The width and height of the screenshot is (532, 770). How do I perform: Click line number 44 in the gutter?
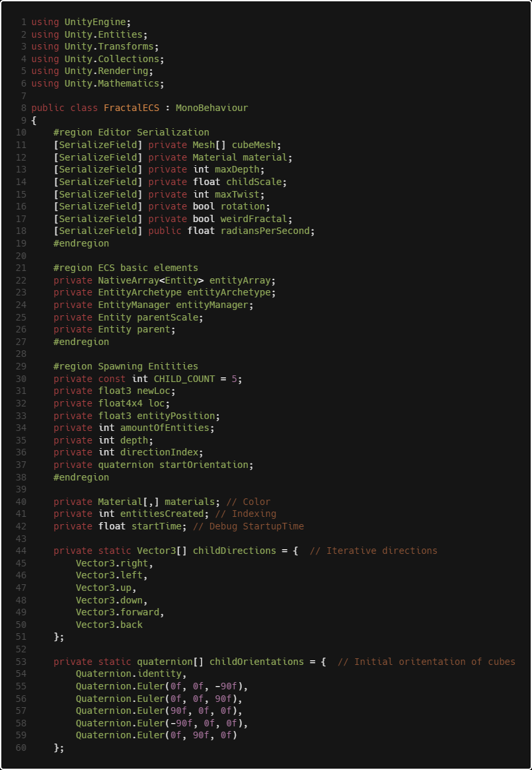coord(21,551)
